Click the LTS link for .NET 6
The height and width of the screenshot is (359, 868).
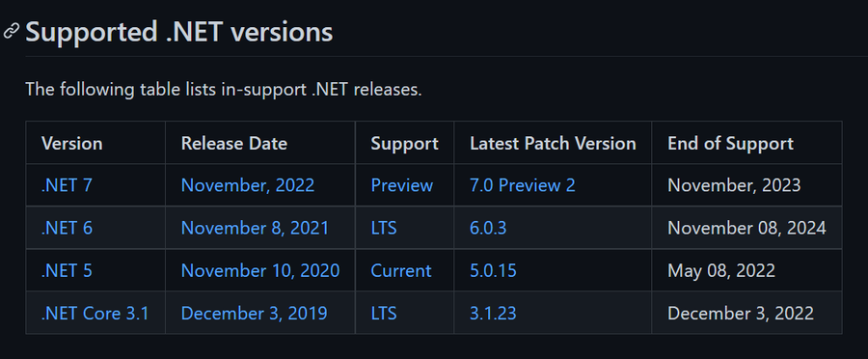[384, 228]
